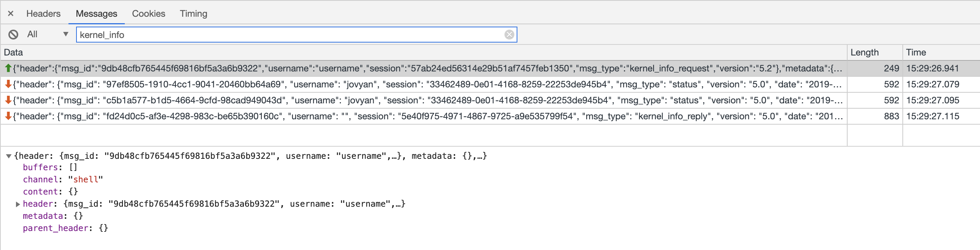
Task: Select the Messages tab
Action: [96, 13]
